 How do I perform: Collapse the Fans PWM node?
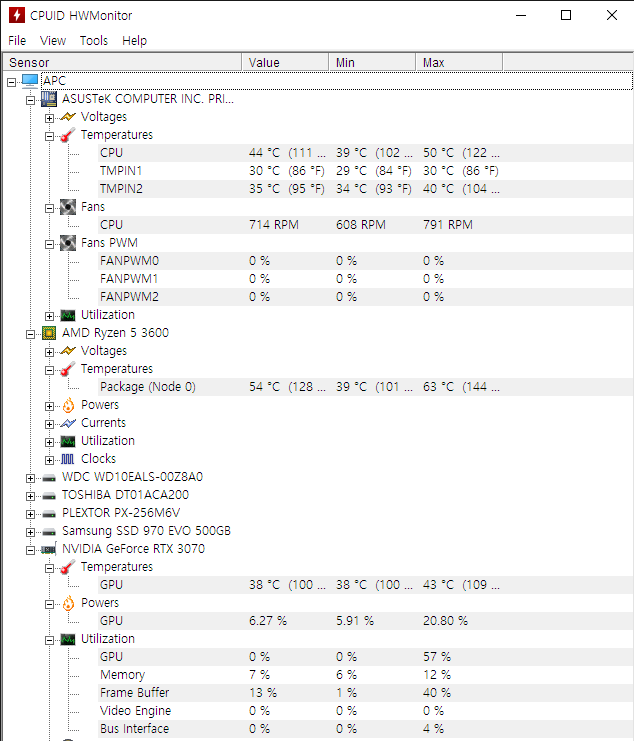(x=49, y=244)
